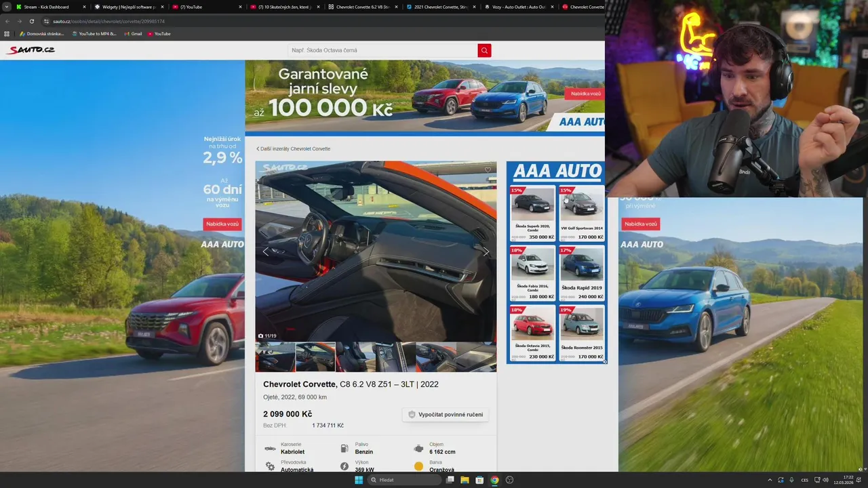868x488 pixels.
Task: Open Domovská stránka bookmark
Action: 42,33
